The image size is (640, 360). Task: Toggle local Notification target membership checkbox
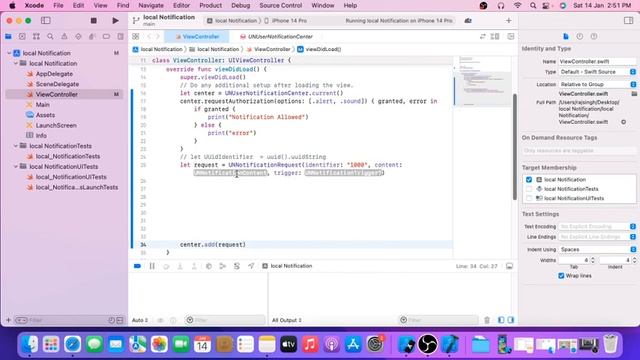click(529, 180)
